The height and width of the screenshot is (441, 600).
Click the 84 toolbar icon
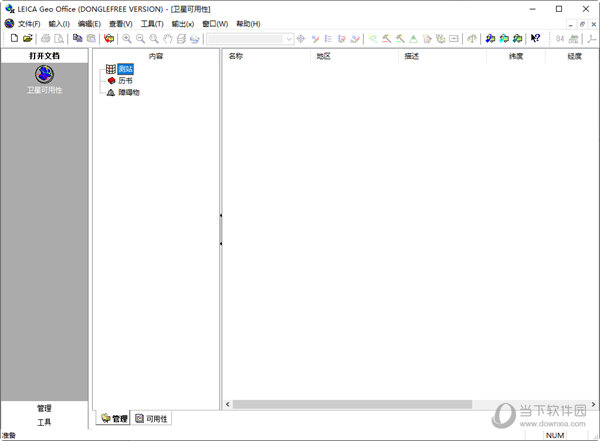tap(560, 38)
